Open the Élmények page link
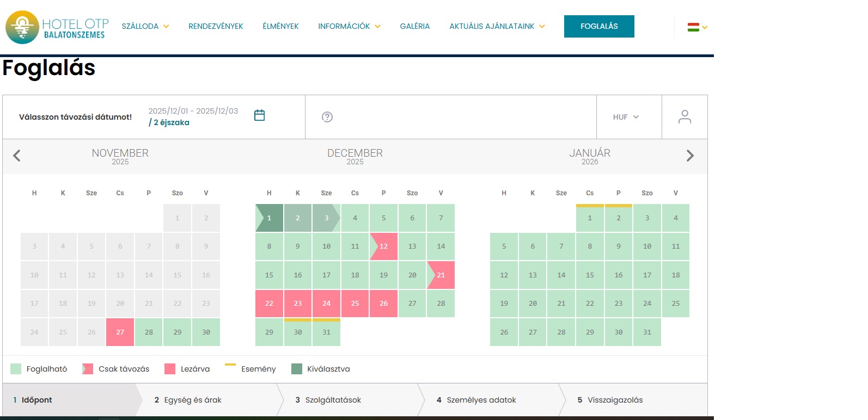Screen dimensions: 868x420 [280, 26]
